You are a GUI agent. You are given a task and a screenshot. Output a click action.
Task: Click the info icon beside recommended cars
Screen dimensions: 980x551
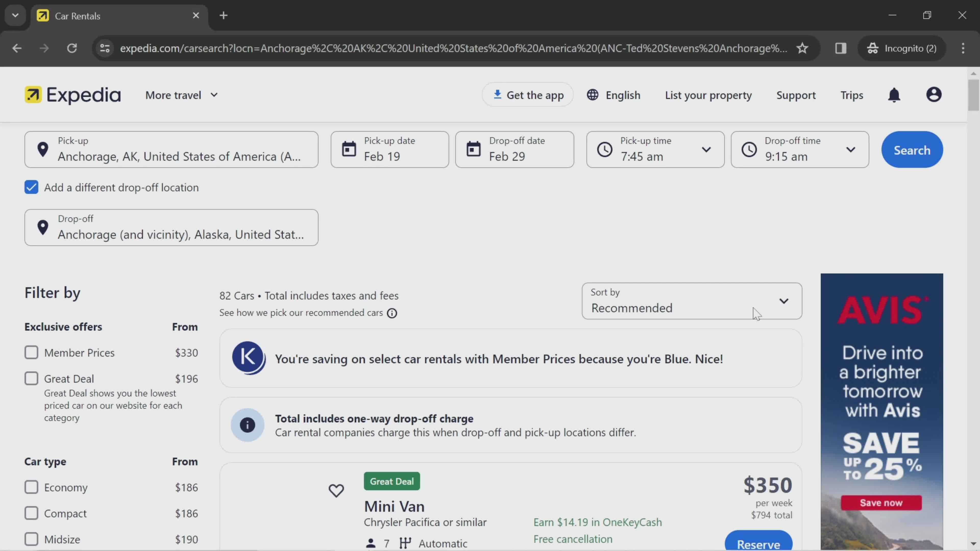pyautogui.click(x=392, y=313)
